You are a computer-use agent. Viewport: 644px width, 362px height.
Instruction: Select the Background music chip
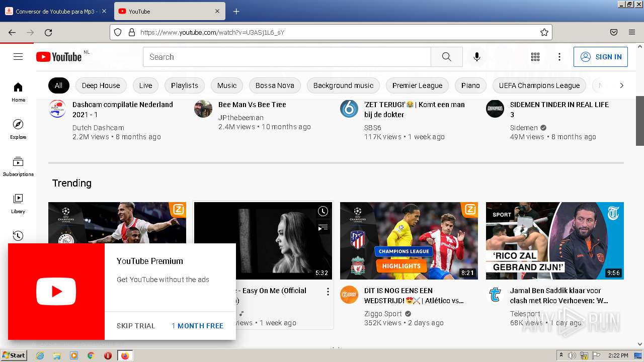[344, 85]
